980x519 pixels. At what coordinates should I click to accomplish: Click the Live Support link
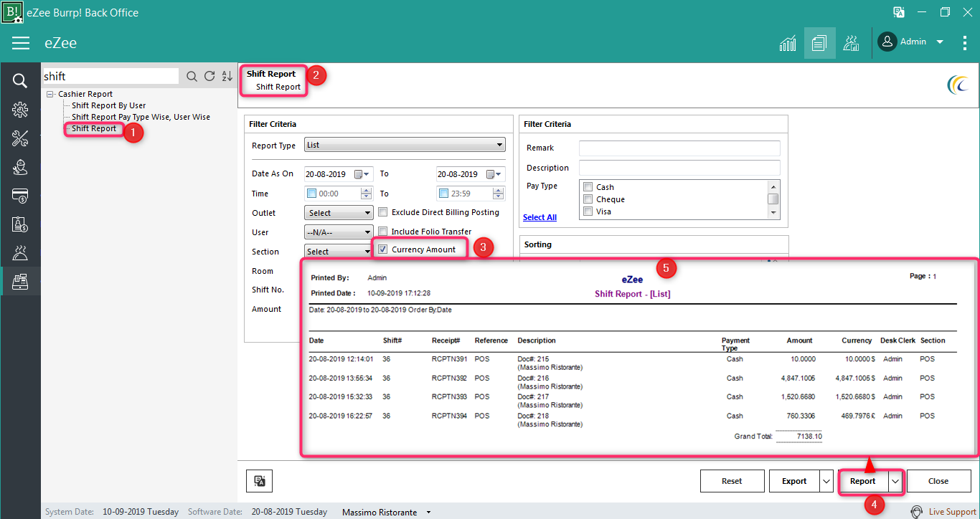[x=952, y=512]
